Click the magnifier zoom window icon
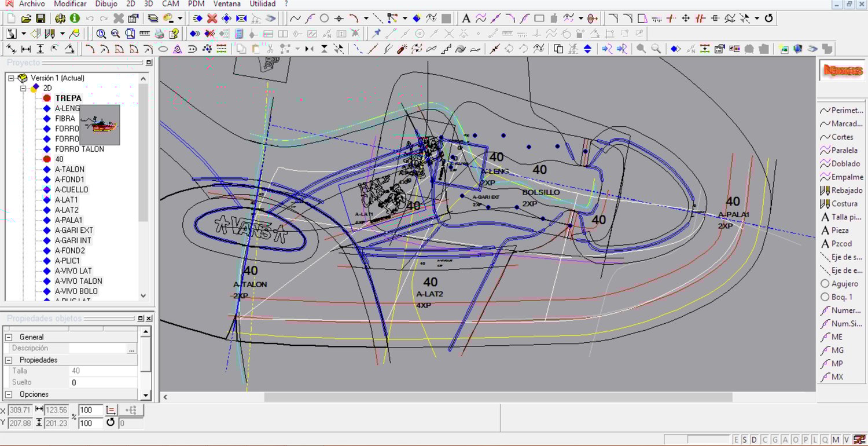Screen dimensions: 868x446 click(101, 34)
